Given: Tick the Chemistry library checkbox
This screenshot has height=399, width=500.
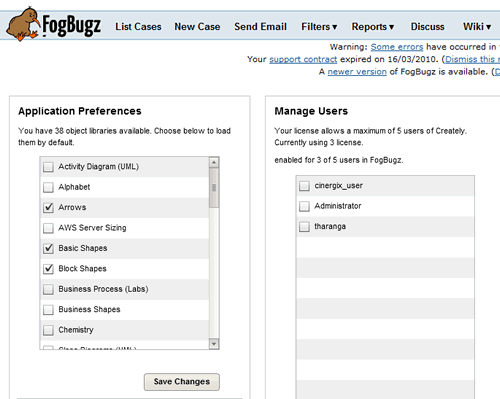Looking at the screenshot, I should pyautogui.click(x=48, y=330).
